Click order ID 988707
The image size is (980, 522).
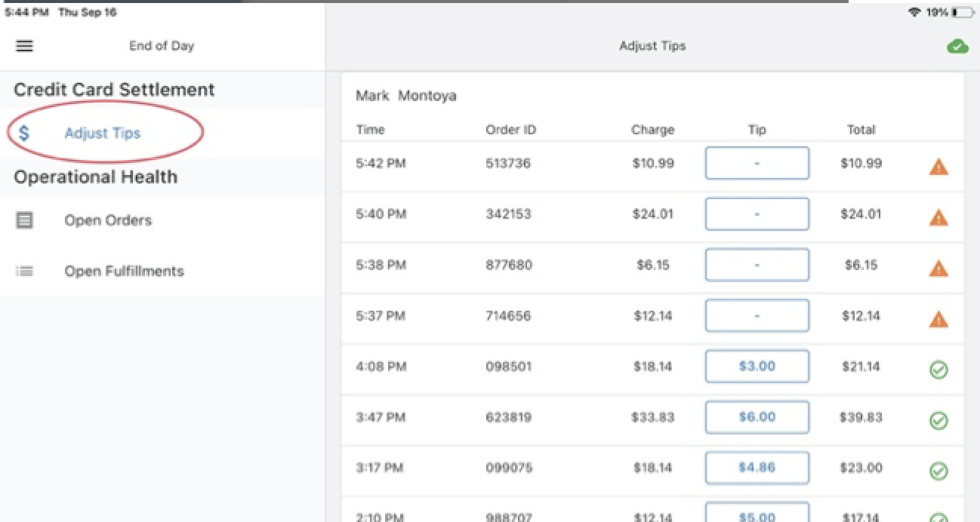pos(508,517)
